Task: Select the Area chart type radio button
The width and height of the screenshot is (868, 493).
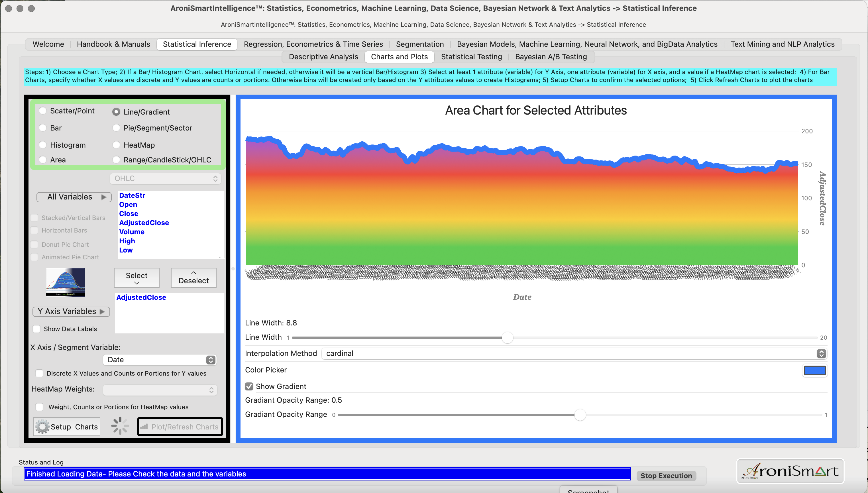Action: (x=43, y=160)
